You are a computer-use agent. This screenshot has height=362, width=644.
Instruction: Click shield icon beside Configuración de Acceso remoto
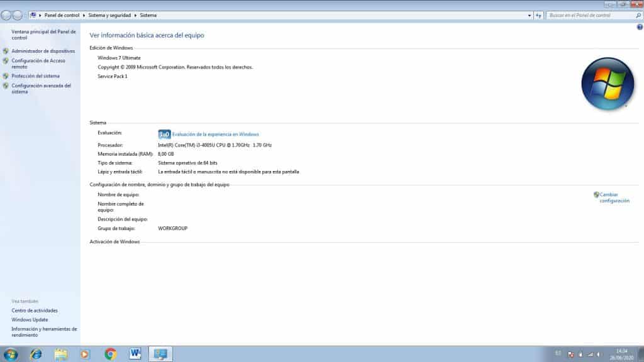(5, 61)
